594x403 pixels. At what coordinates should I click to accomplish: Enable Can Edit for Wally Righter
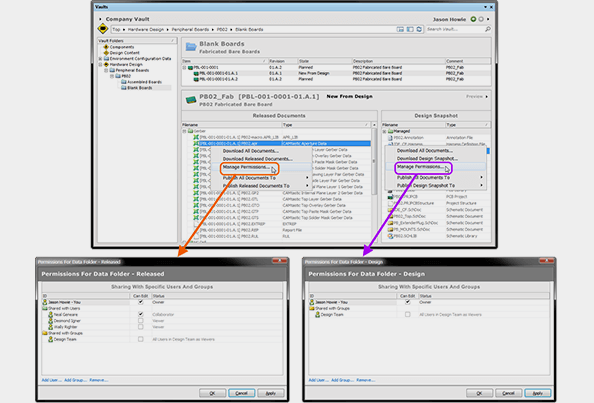tap(141, 326)
